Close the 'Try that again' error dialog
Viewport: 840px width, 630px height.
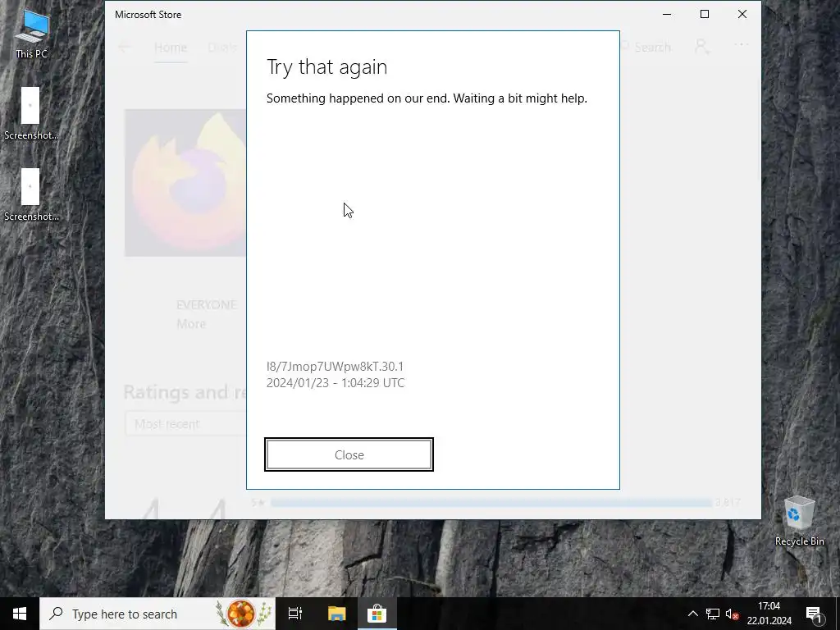[x=349, y=454]
